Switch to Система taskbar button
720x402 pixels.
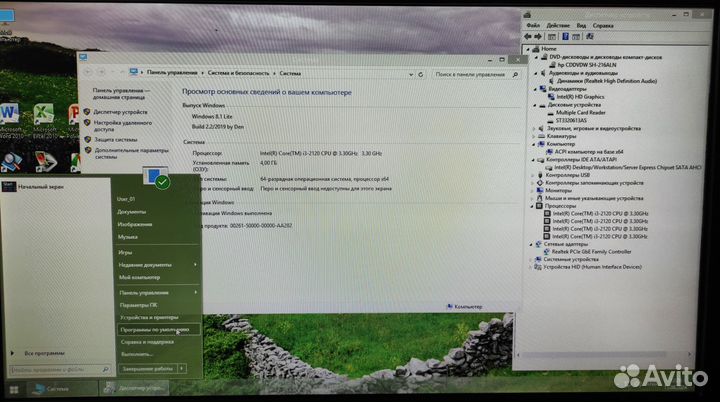pos(64,389)
